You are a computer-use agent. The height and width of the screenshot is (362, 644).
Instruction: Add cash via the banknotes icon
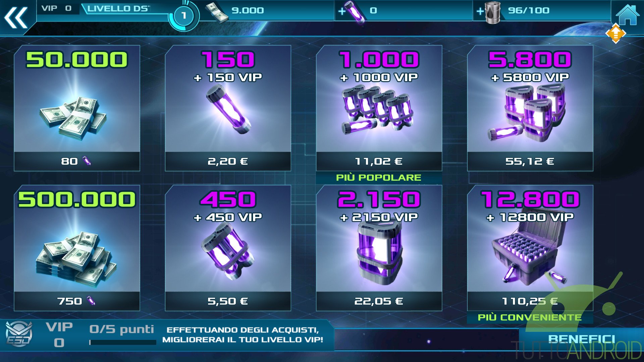[x=217, y=12]
